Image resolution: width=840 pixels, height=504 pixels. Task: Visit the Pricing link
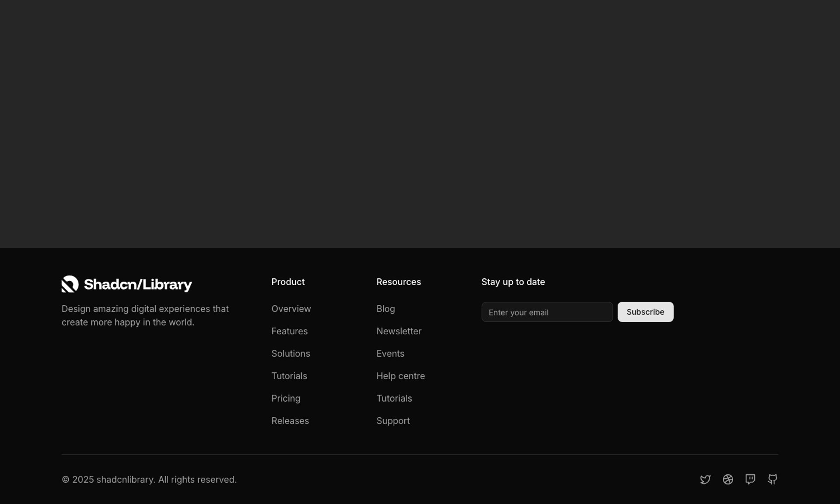(x=286, y=399)
